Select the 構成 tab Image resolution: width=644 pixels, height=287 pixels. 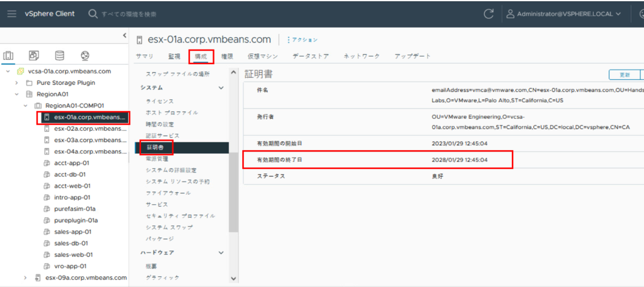(201, 57)
